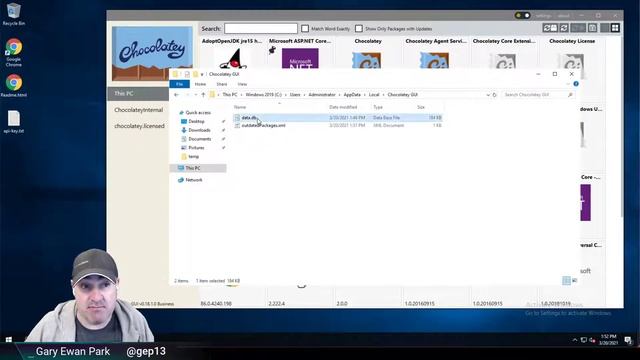640x360 pixels.
Task: Select Chocolatey Agent Service package tile
Action: pos(436,53)
